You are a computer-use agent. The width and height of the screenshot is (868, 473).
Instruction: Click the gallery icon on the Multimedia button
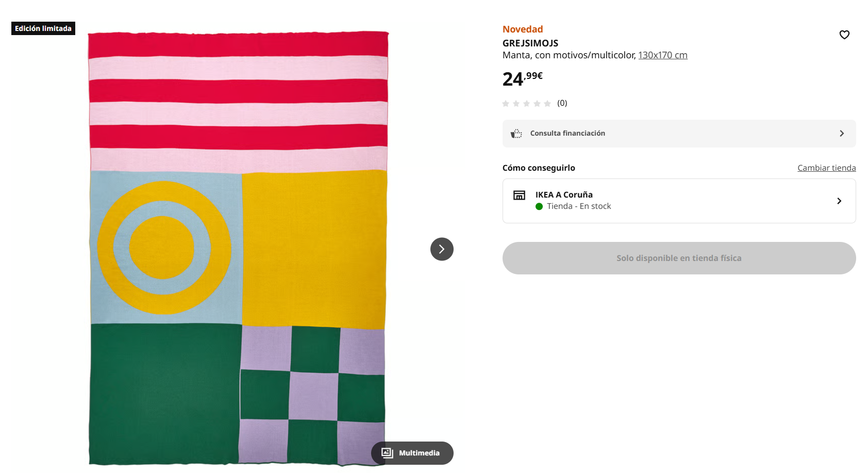pos(387,453)
